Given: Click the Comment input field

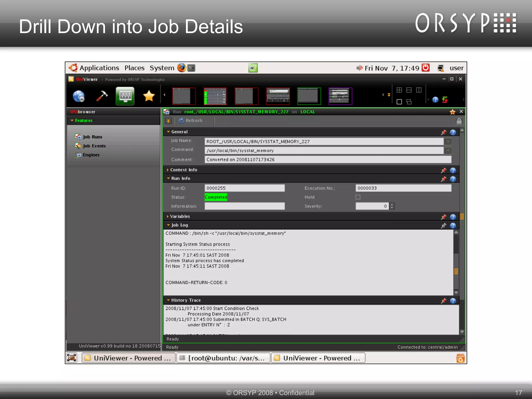Looking at the screenshot, I should (328, 159).
